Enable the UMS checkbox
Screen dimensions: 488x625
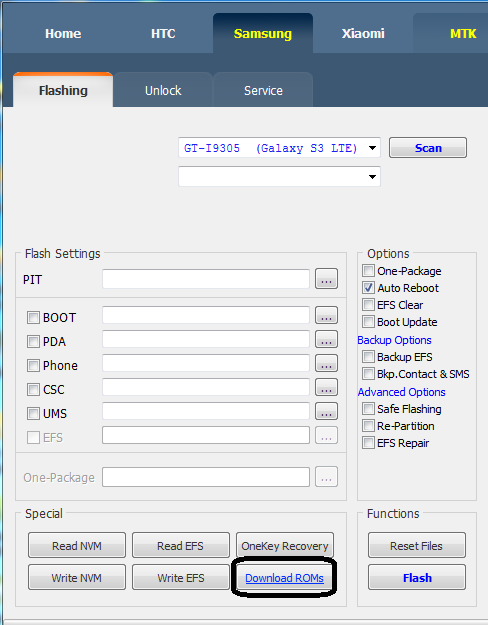tap(33, 413)
